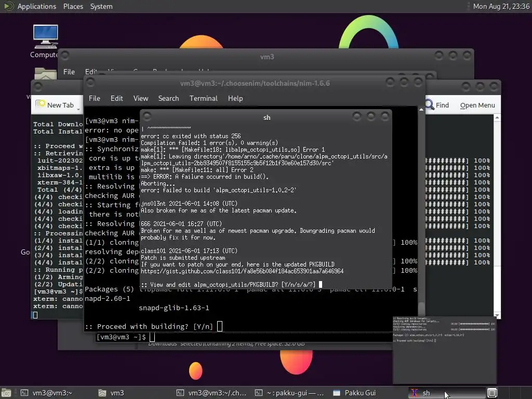The image size is (532, 399).
Task: Click the nim-1.6.6 terminal window menu button
Action: [x=90, y=82]
